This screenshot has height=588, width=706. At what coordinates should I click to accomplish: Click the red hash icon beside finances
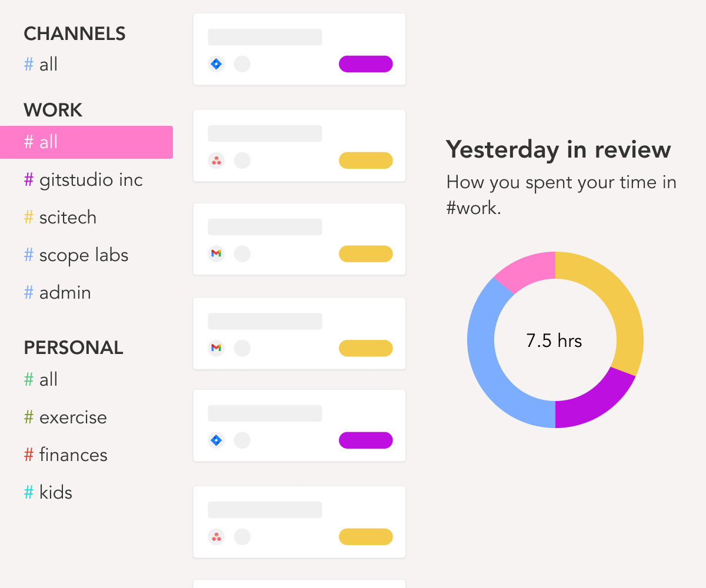(x=28, y=455)
